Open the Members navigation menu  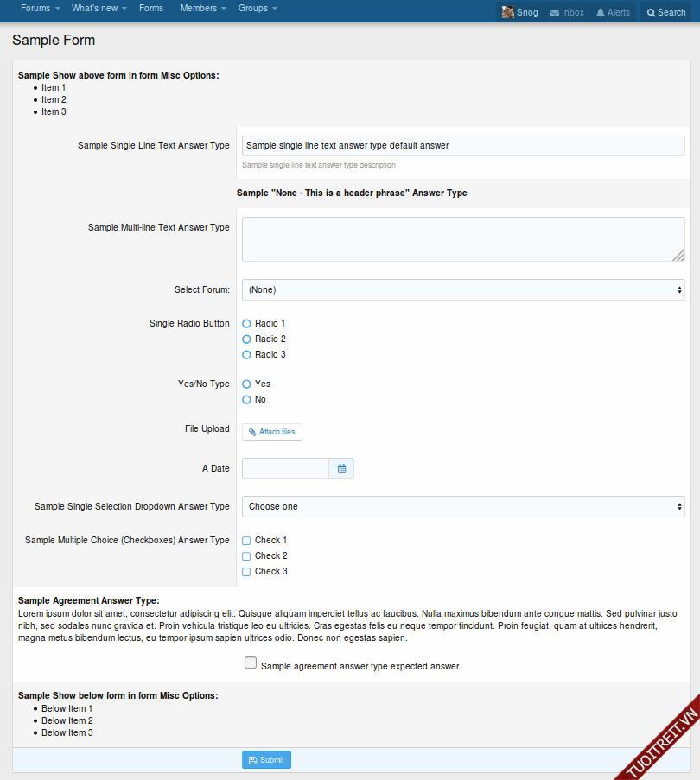click(x=203, y=9)
